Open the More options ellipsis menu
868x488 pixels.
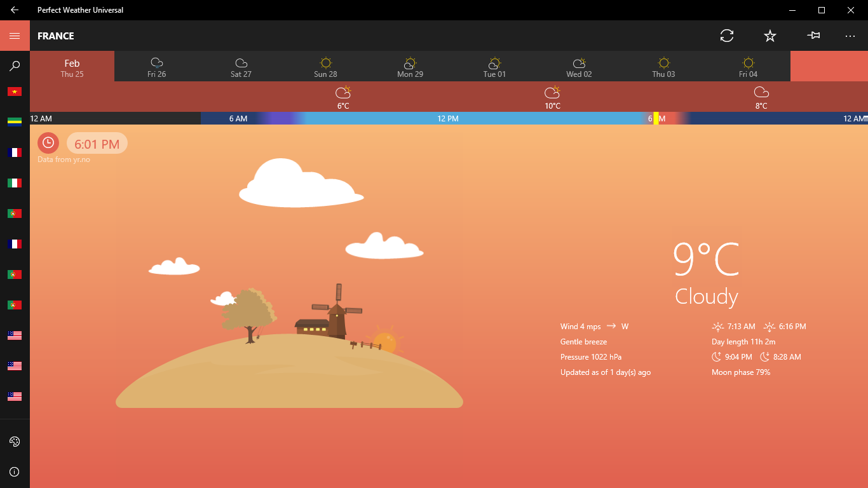pos(851,36)
